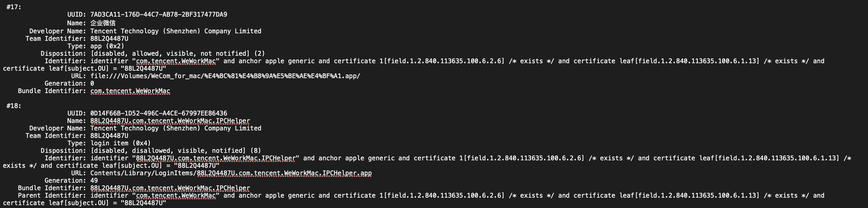Click the "login item (0x4)" type value
868x208 pixels.
pos(120,143)
